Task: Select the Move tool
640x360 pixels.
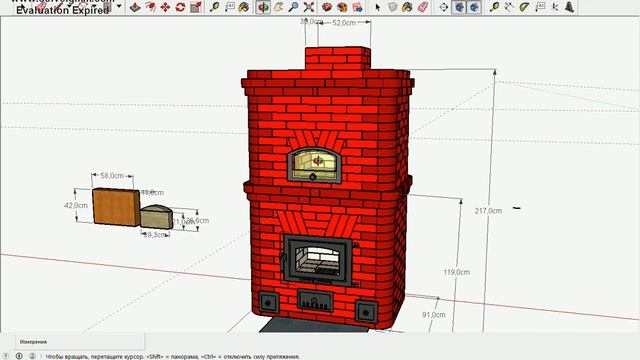Action: click(x=165, y=7)
